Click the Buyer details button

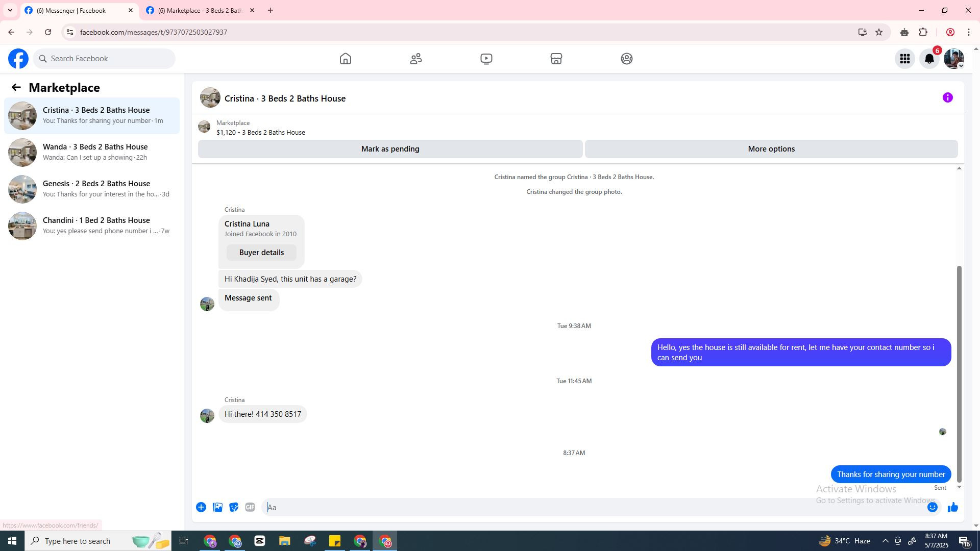tap(261, 253)
